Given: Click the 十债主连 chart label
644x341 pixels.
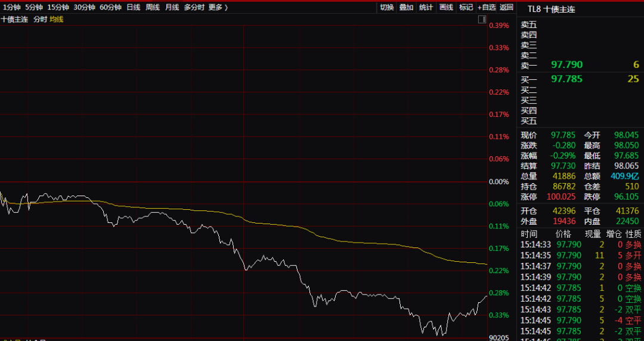Looking at the screenshot, I should (x=14, y=19).
